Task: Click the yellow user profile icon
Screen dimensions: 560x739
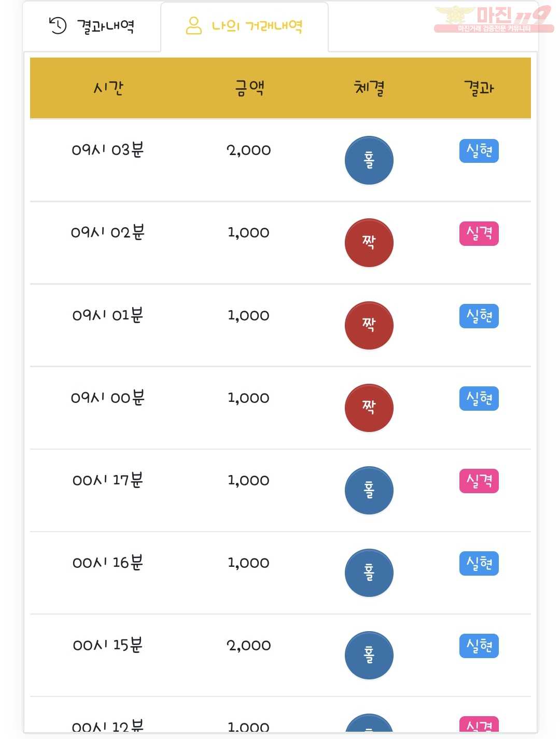Action: point(193,25)
